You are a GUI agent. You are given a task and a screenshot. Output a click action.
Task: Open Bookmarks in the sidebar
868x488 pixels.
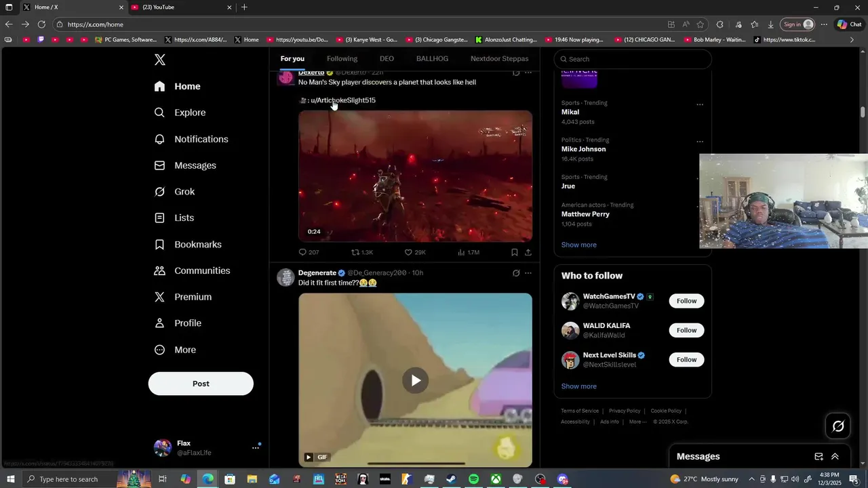tap(188, 244)
